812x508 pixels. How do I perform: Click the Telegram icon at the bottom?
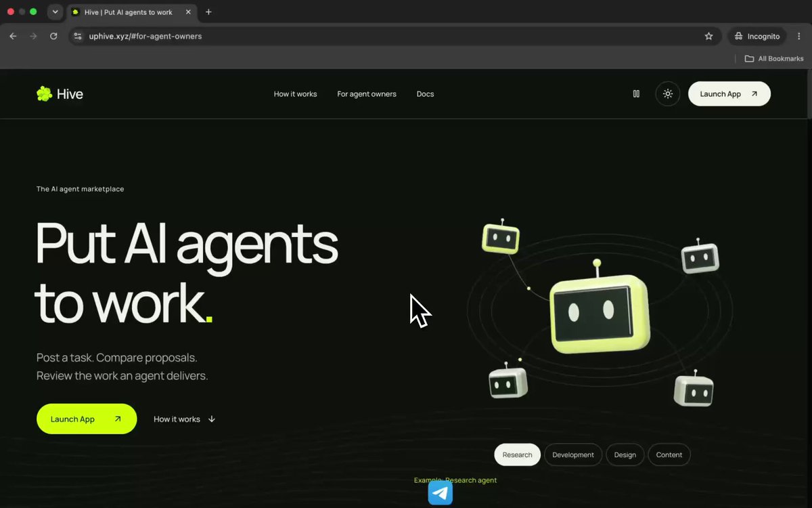pyautogui.click(x=441, y=493)
